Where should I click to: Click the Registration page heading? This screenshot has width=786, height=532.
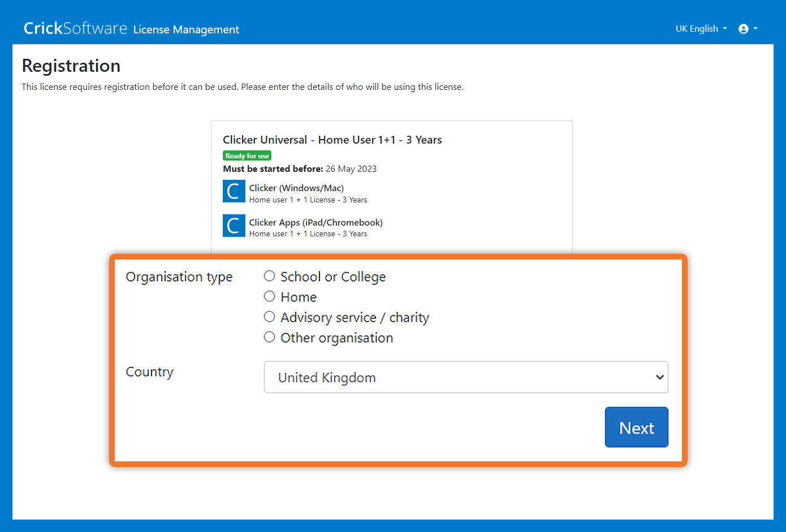click(71, 66)
